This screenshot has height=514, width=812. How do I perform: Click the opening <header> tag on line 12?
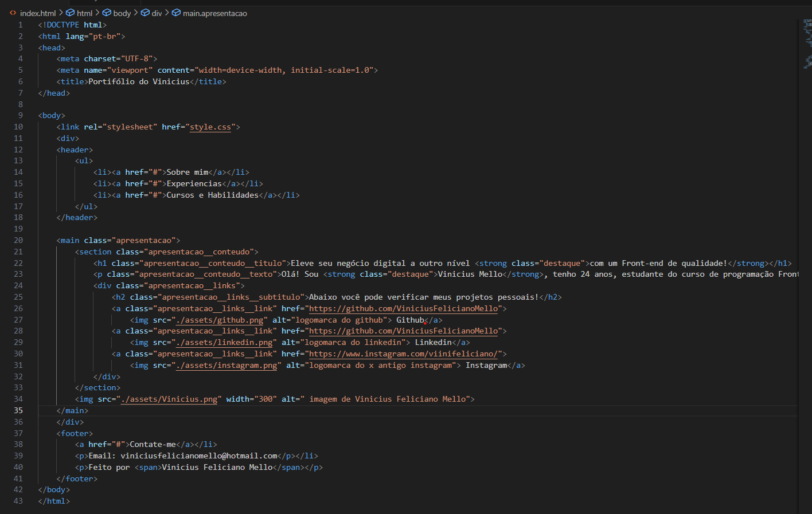pos(75,150)
